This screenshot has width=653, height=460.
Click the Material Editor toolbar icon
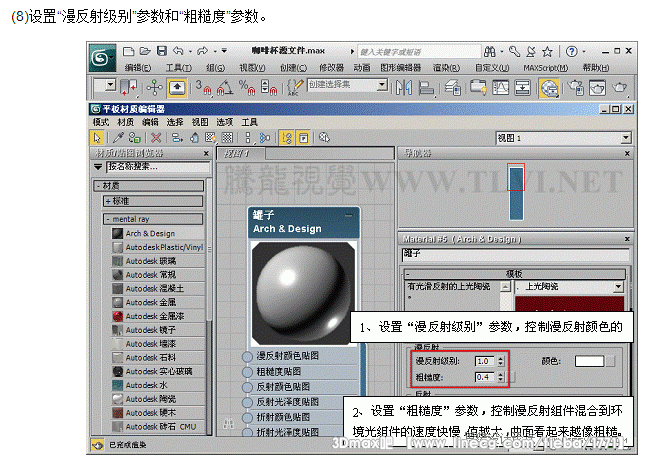pyautogui.click(x=549, y=88)
